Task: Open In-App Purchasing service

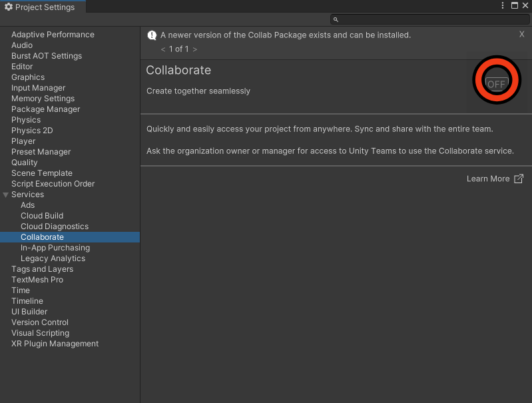Action: tap(55, 248)
